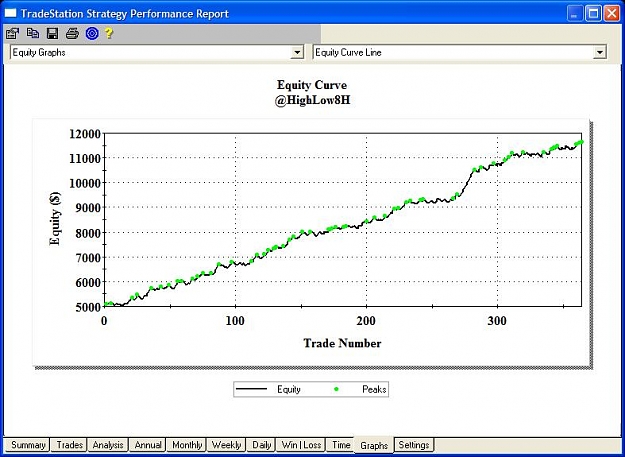Open the Settings tab

point(414,445)
